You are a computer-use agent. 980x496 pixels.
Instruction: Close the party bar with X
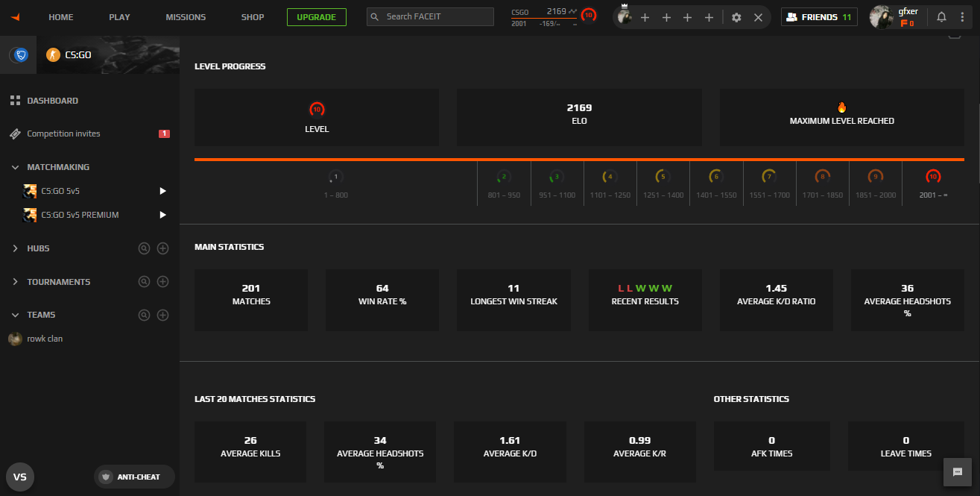(x=758, y=17)
